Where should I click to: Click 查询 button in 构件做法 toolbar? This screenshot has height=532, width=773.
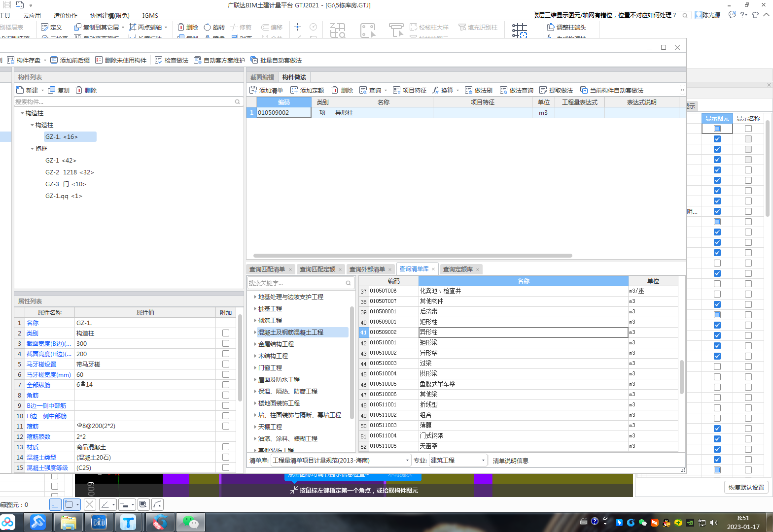[370, 90]
